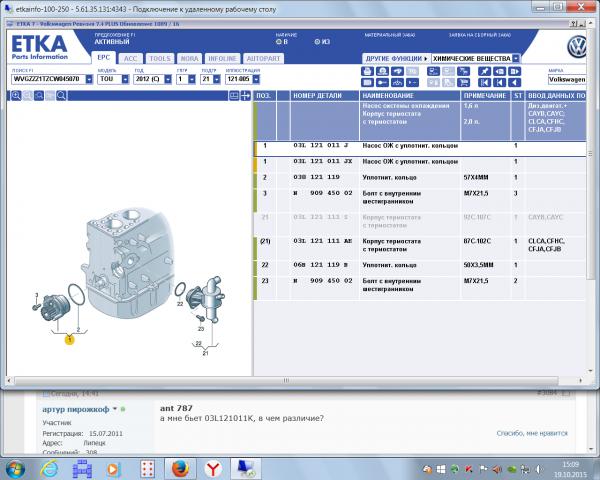The width and height of the screenshot is (600, 480).
Task: Open the illustration 121-005 dropdown
Action: (x=256, y=79)
